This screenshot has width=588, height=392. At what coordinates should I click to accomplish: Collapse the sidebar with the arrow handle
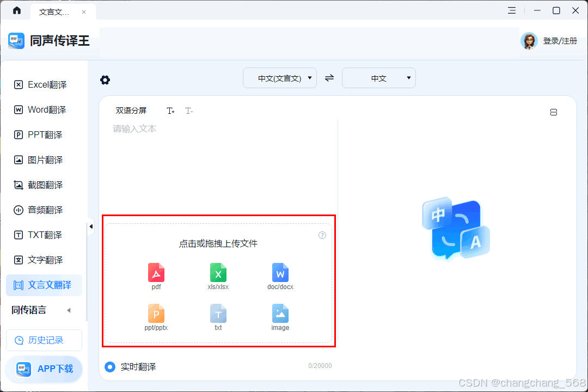tap(91, 226)
